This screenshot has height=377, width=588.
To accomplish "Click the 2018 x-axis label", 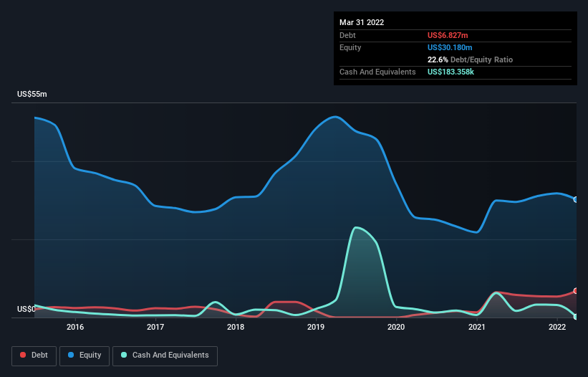I will coord(236,327).
